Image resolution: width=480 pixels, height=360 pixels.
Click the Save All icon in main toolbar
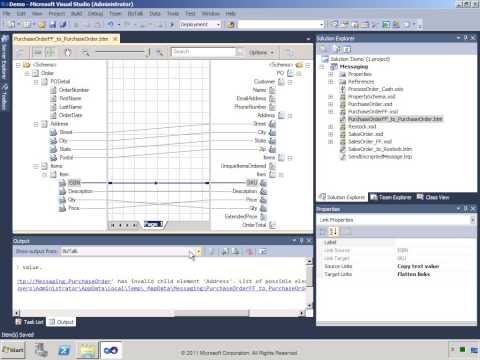[63, 24]
